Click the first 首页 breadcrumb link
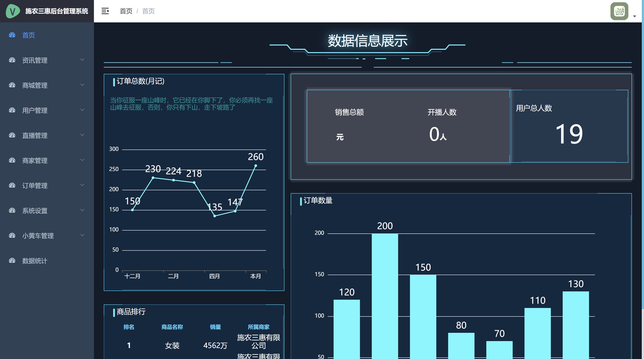Viewport: 644px width, 359px height. tap(126, 11)
